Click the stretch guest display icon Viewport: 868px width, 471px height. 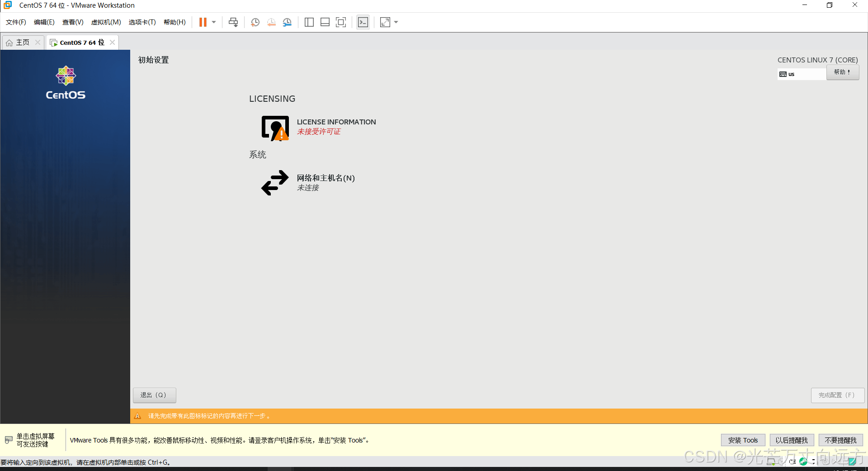tap(385, 22)
